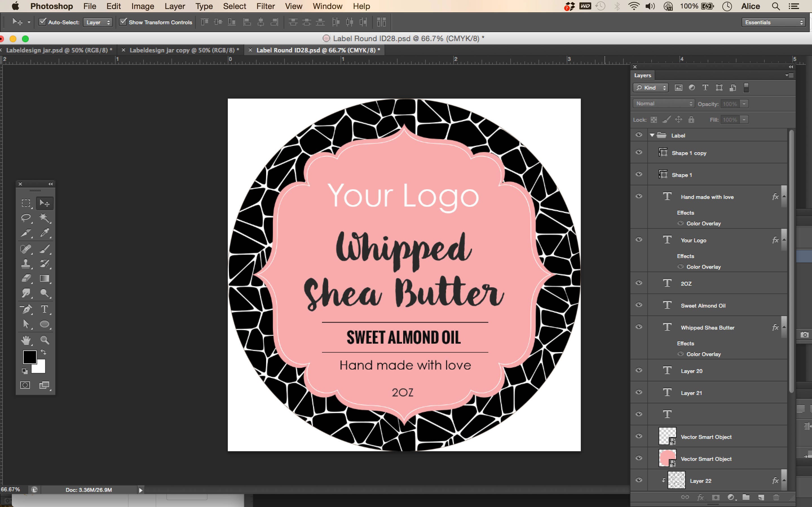Image resolution: width=812 pixels, height=507 pixels.
Task: Pick the Horizontal Type tool
Action: [45, 309]
